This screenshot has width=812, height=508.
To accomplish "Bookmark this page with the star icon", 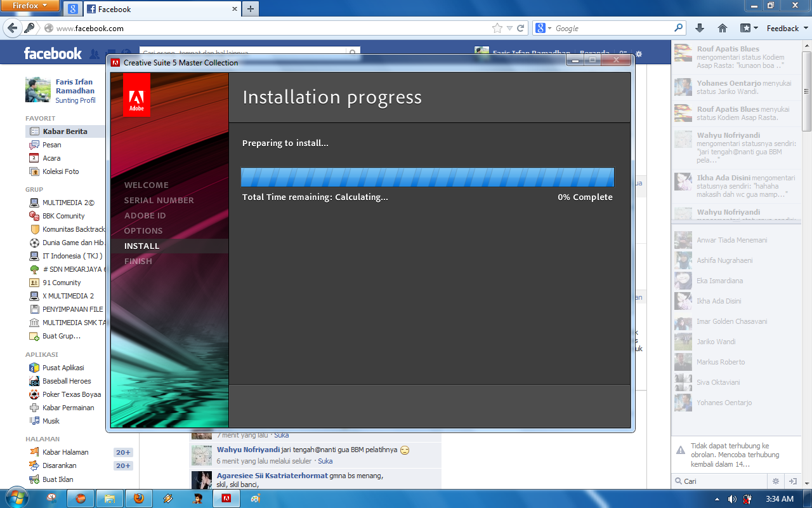I will pyautogui.click(x=497, y=28).
